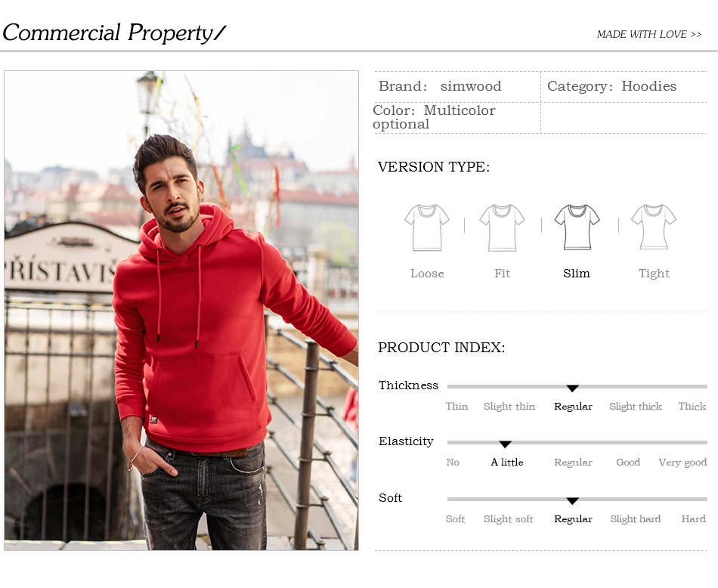
Task: Click Very good on the Elasticity scale
Action: click(x=682, y=463)
